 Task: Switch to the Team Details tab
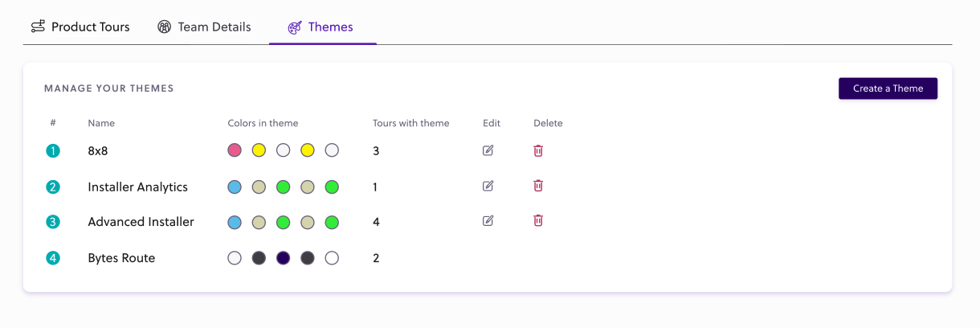(x=214, y=27)
